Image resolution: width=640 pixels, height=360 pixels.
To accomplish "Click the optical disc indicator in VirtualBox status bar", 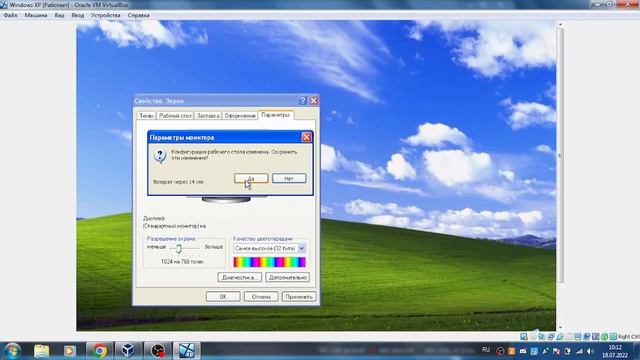I will [533, 337].
